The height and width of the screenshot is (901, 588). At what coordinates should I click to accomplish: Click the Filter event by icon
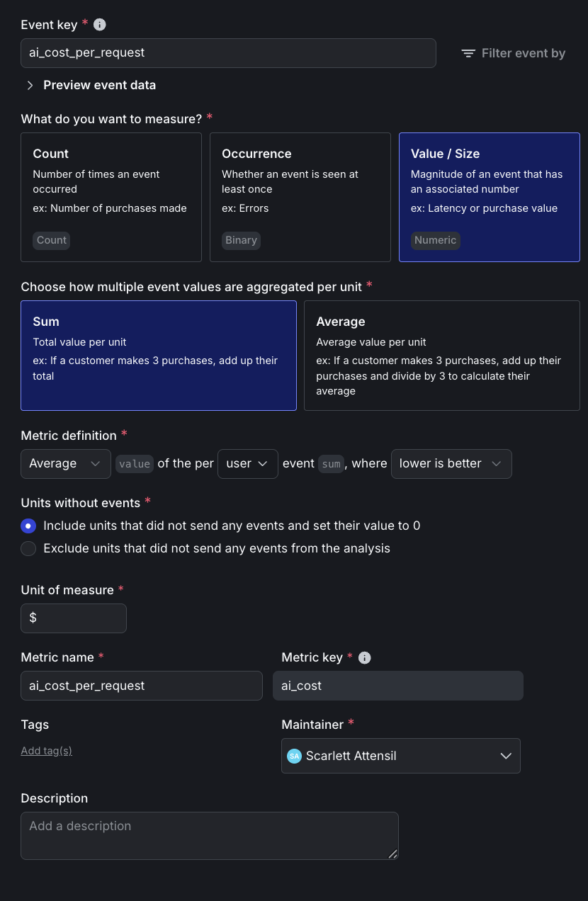(x=468, y=54)
